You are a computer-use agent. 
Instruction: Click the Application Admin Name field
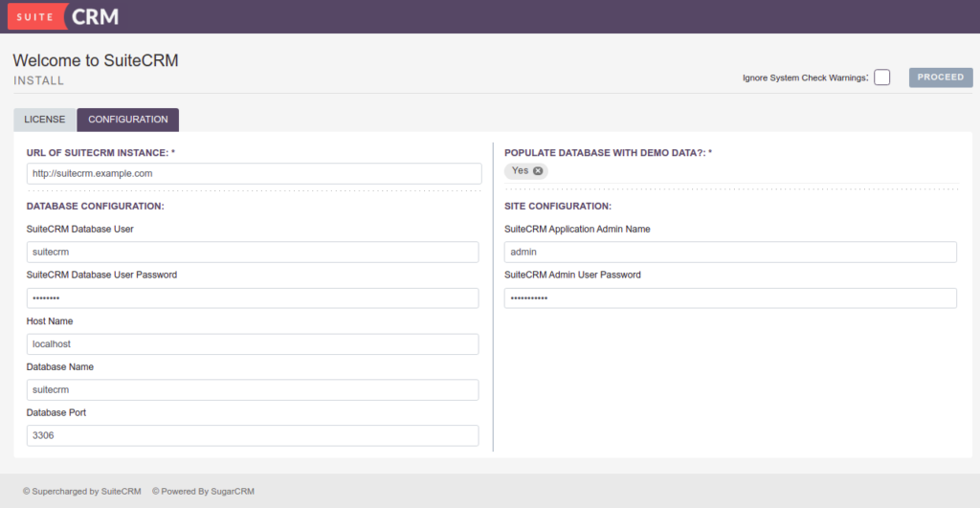[x=730, y=252]
